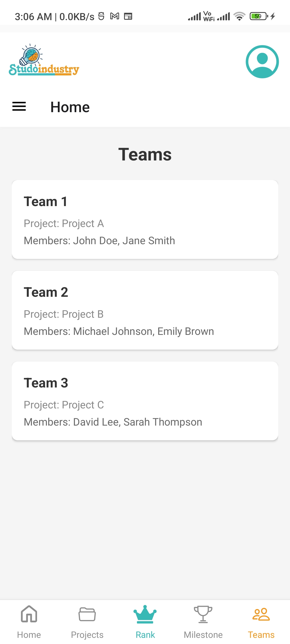290x644 pixels.
Task: Tap the Home page title
Action: tap(70, 107)
